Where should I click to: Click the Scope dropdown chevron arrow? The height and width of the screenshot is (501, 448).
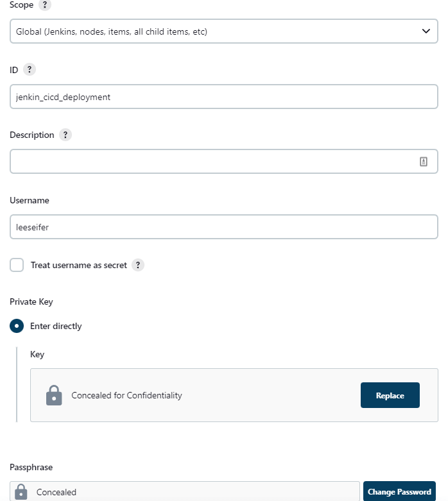(x=426, y=31)
